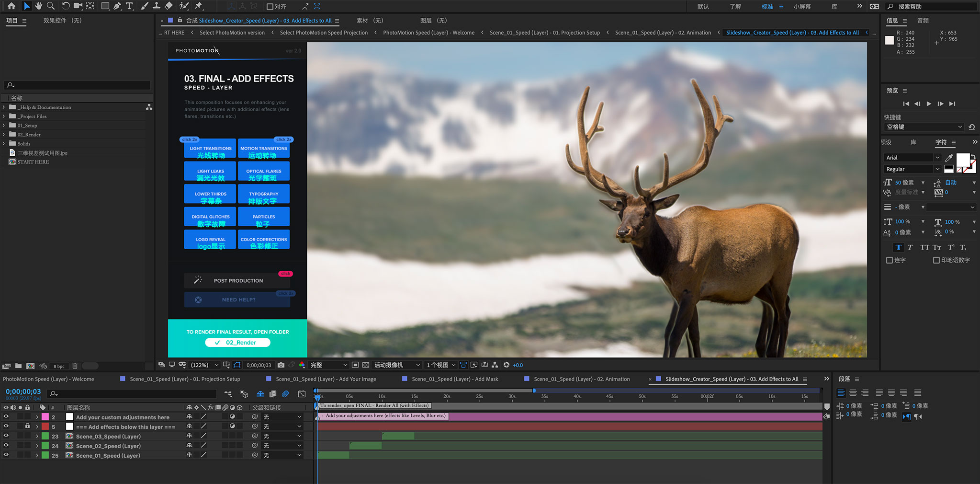980x484 pixels.
Task: Click the composition flowchart icon
Action: pos(495,365)
